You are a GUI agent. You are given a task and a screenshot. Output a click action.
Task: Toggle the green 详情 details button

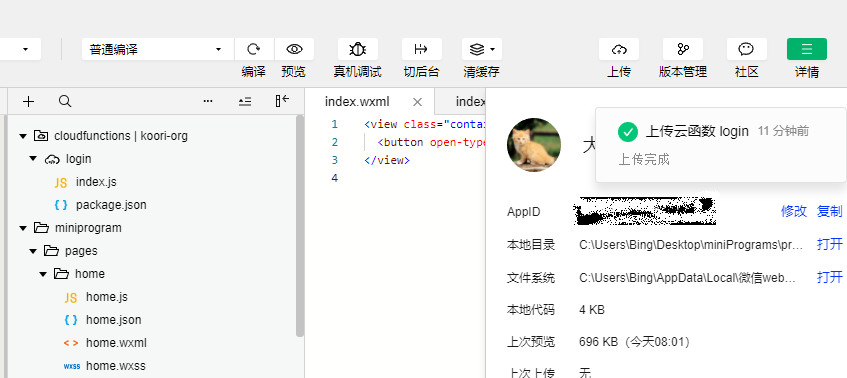coord(806,49)
